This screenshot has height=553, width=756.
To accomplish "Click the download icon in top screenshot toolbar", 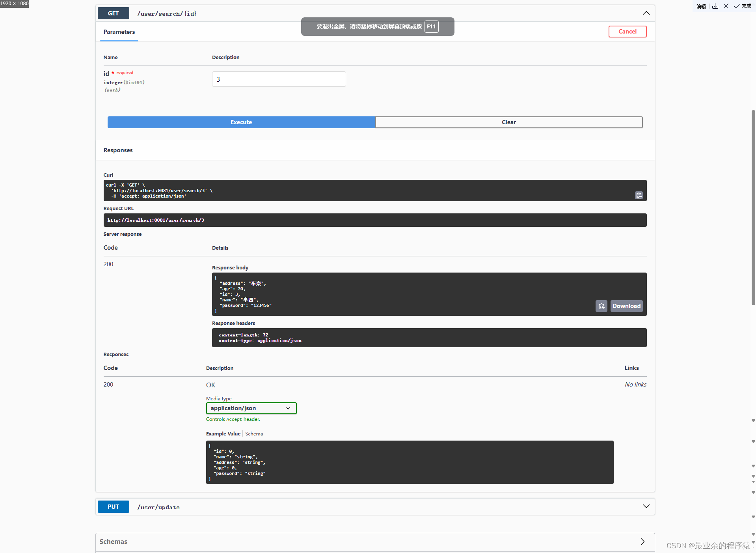I will (715, 6).
